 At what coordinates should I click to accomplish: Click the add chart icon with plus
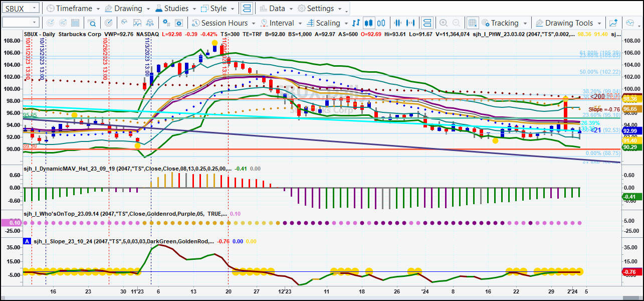[613, 23]
